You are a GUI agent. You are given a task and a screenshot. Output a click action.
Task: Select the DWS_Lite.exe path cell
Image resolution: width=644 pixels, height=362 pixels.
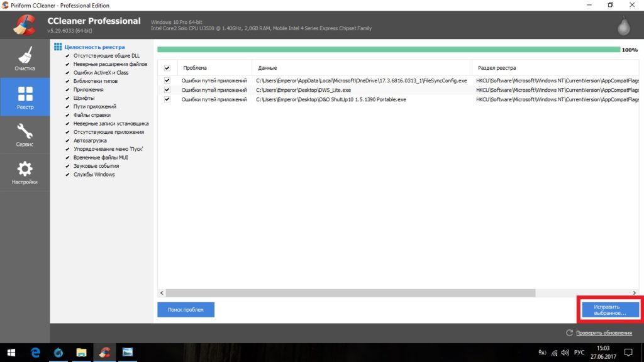point(304,90)
